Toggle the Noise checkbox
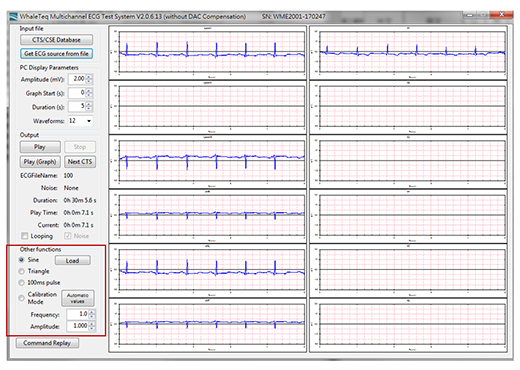 click(x=68, y=236)
